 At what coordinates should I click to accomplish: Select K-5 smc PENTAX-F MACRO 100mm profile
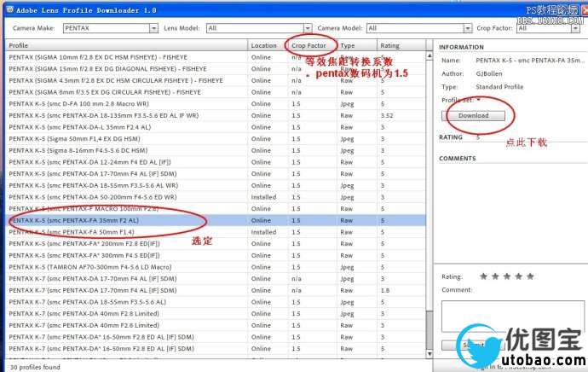(x=216, y=208)
